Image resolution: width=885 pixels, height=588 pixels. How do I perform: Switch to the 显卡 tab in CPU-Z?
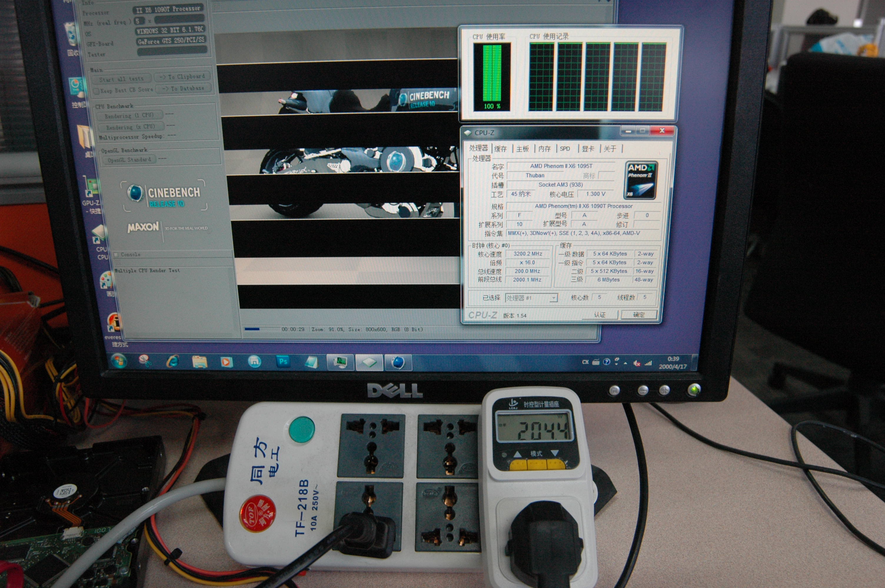click(588, 149)
